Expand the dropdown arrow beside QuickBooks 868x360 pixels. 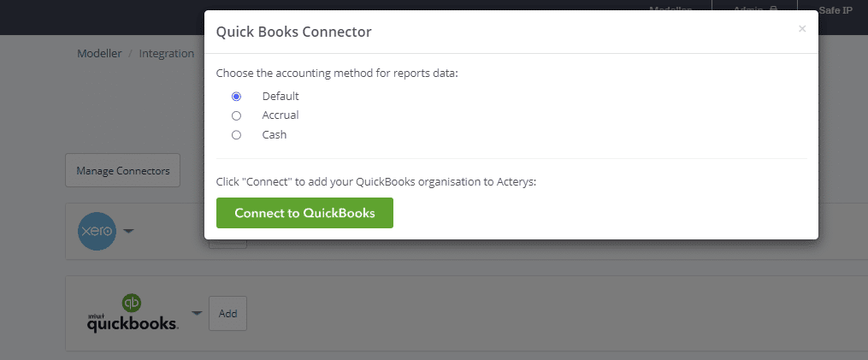coord(197,313)
